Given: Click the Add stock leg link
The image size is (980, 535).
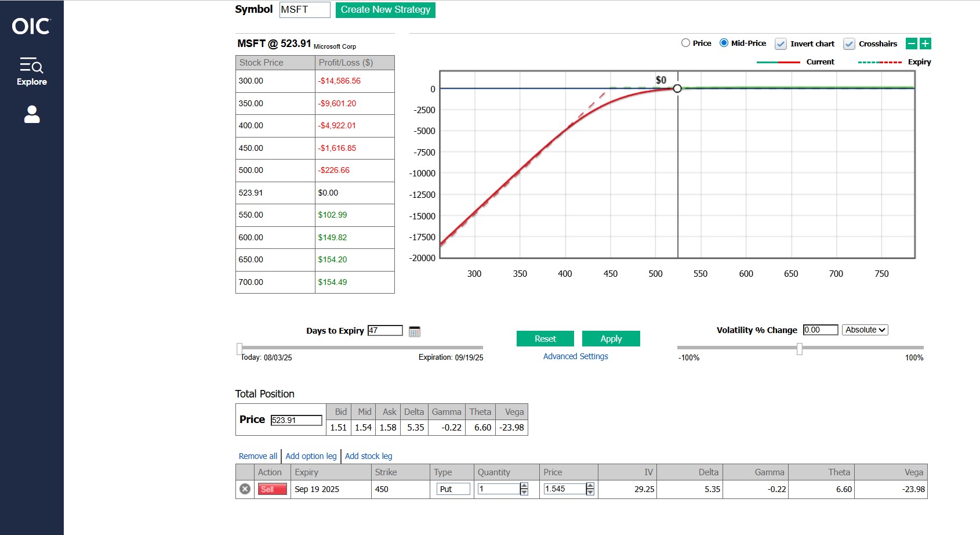Looking at the screenshot, I should pos(369,456).
